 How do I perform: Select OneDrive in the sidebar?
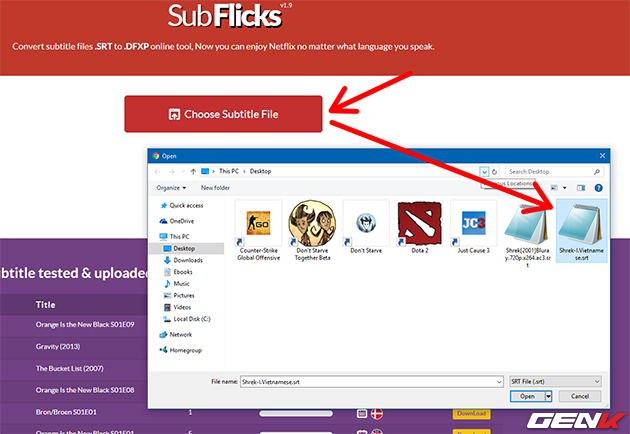tap(177, 221)
